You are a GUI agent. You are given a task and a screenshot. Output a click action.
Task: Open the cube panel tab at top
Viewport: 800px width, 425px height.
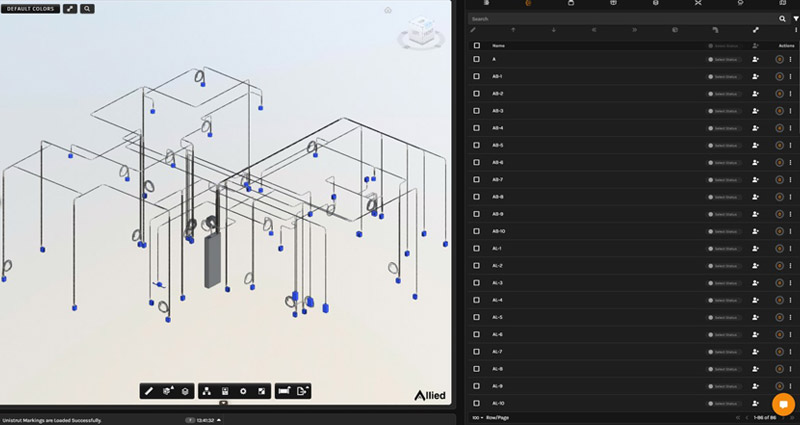(x=656, y=3)
